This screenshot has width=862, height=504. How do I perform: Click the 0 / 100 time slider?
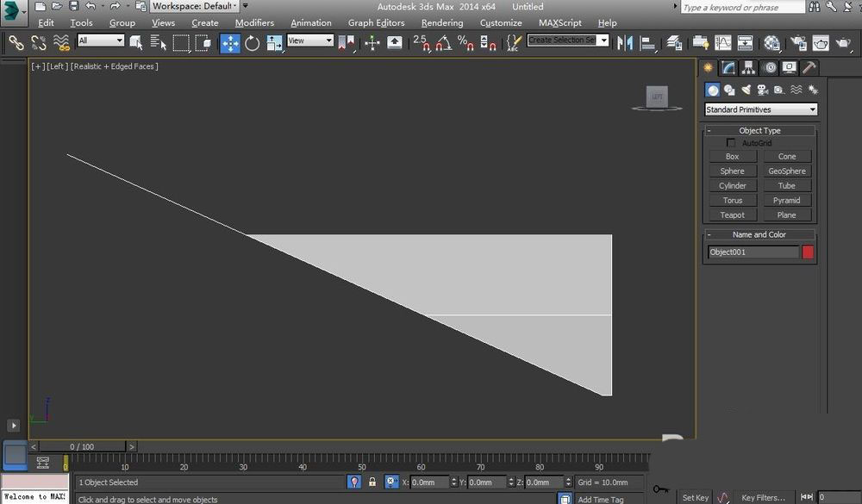82,447
